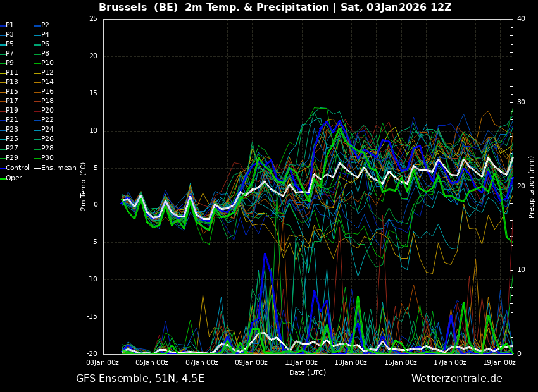
Task: Click the P29 legend entry
Action: (9, 157)
